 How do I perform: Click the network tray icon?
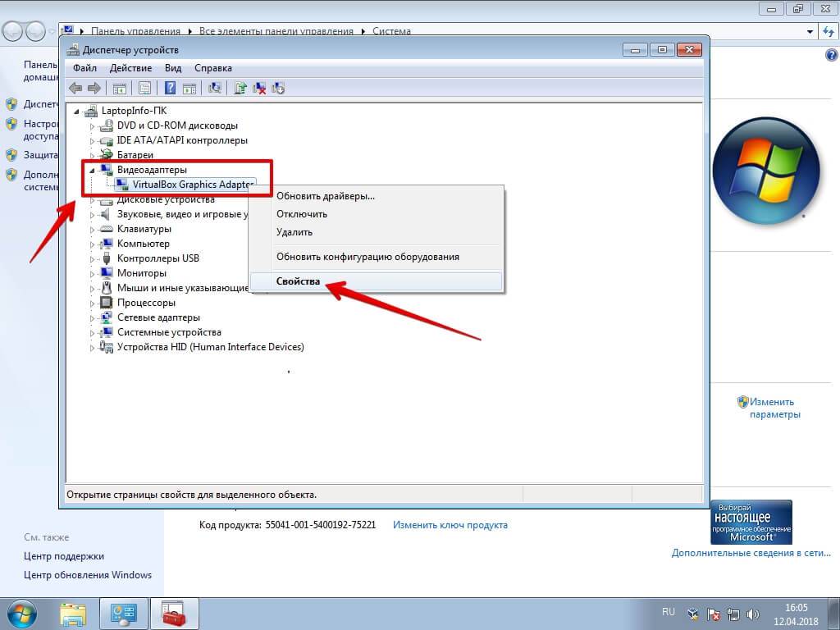click(x=733, y=614)
